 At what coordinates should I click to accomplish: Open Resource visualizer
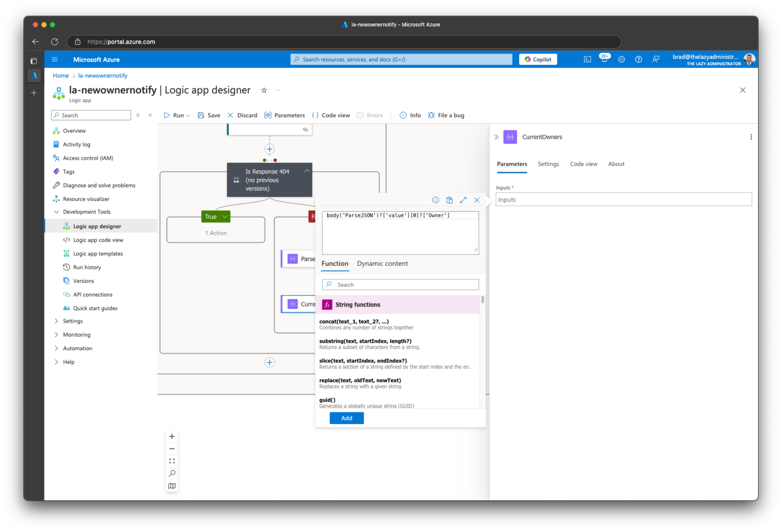86,199
